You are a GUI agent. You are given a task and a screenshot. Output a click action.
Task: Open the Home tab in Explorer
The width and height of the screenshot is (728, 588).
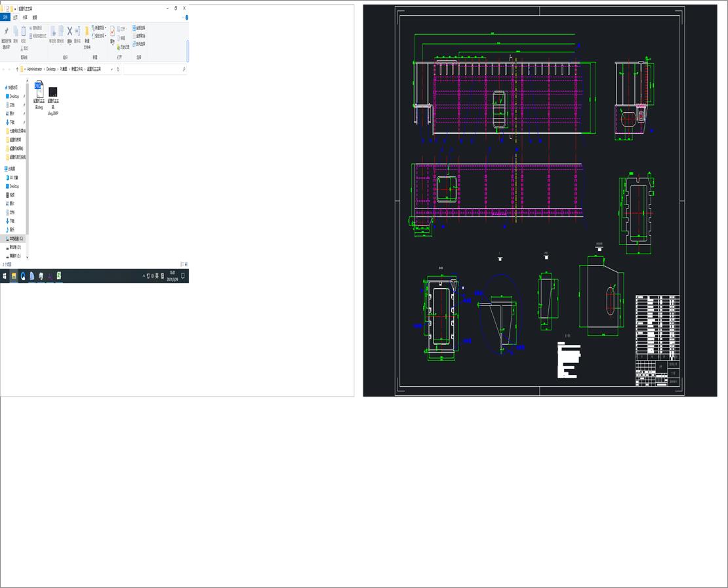click(15, 17)
